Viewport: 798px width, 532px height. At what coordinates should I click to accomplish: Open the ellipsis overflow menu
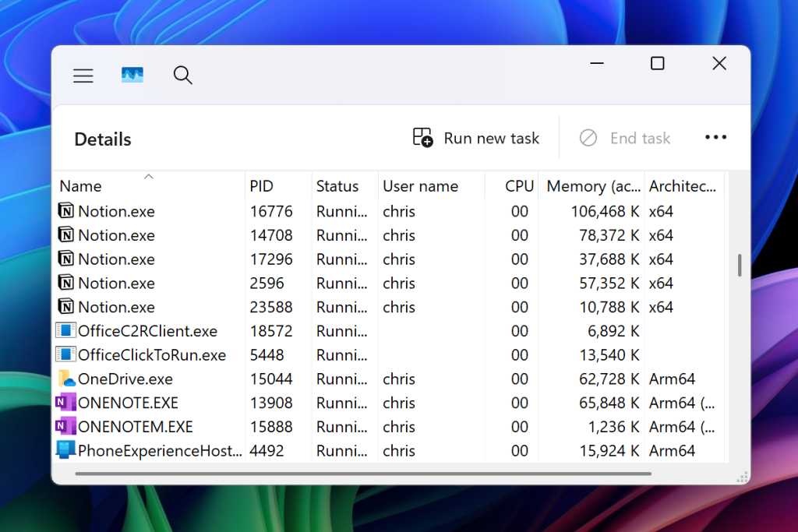point(715,137)
